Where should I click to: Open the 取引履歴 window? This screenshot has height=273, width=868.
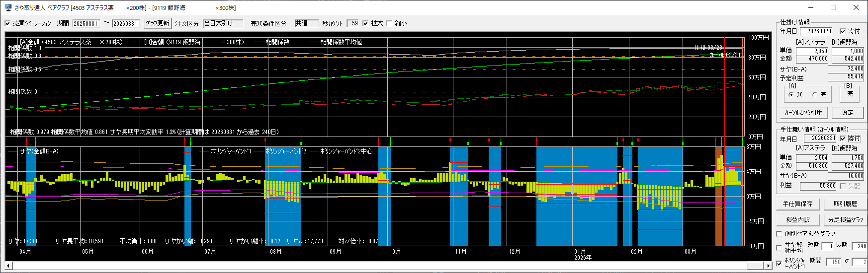point(845,204)
